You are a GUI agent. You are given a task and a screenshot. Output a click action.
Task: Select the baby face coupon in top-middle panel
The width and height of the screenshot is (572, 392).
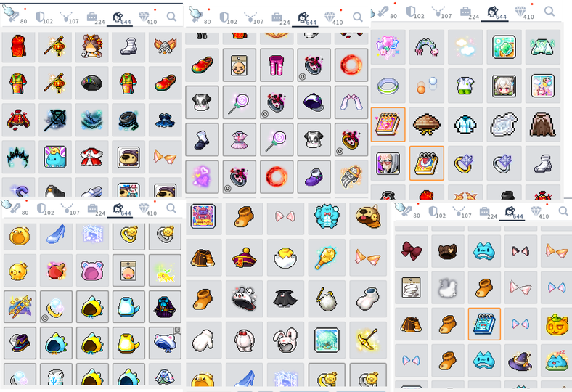[x=240, y=65]
